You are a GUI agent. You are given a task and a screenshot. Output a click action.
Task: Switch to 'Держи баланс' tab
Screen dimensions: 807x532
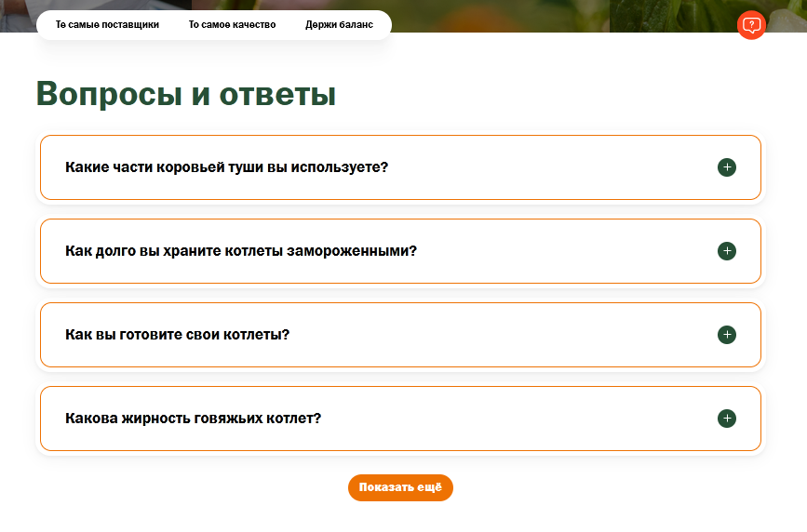click(x=339, y=25)
